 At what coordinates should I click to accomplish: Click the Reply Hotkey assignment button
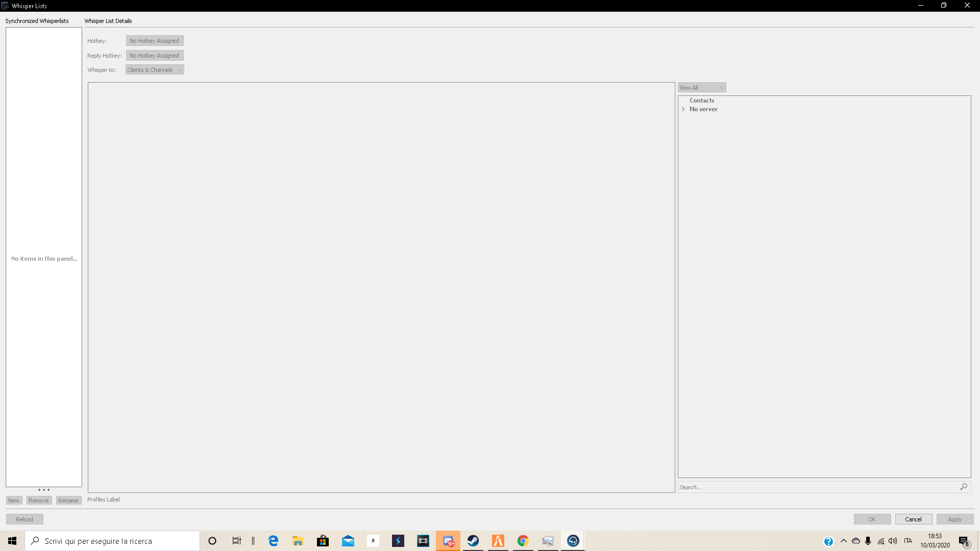pos(154,56)
